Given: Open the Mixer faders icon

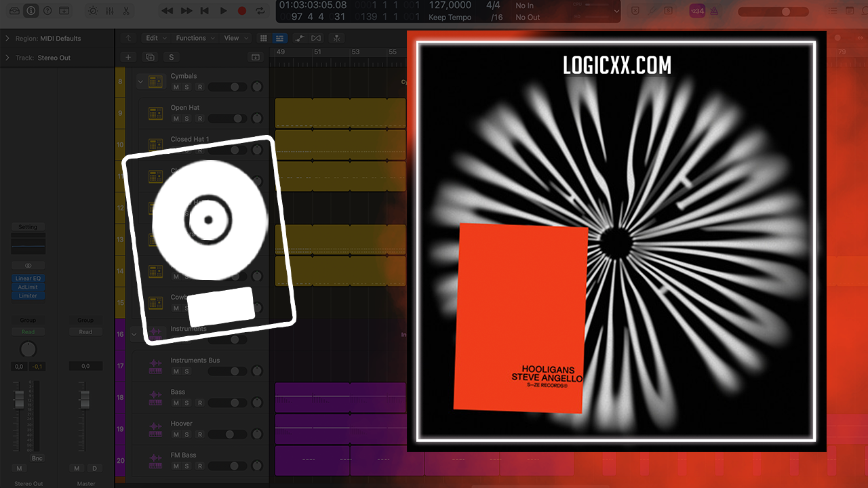Looking at the screenshot, I should click(110, 11).
